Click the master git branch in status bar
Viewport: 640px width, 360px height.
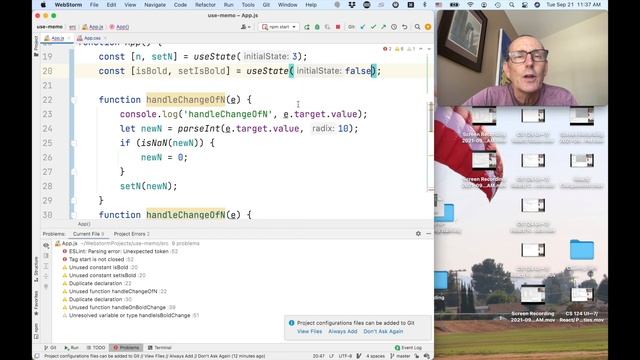click(400, 356)
